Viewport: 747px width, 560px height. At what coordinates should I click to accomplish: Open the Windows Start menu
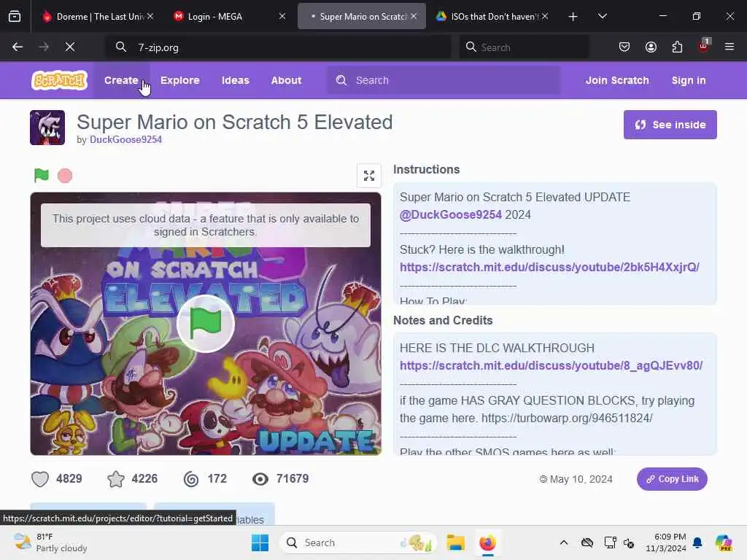tap(260, 542)
